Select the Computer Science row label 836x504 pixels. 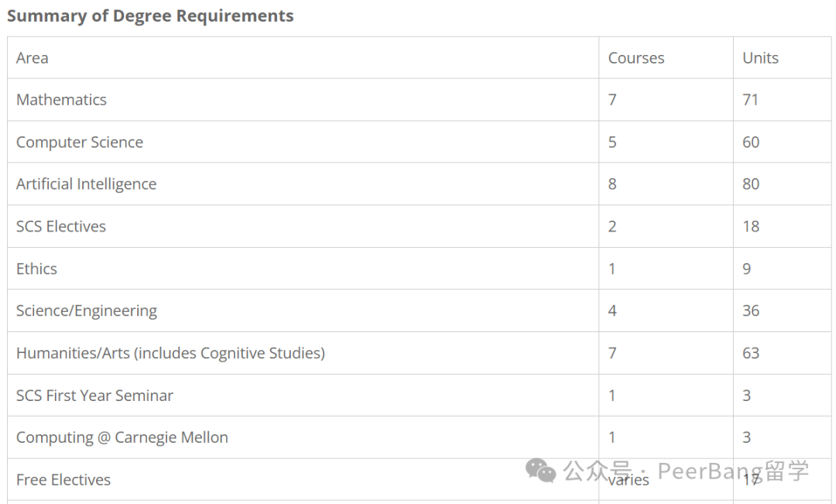(80, 142)
